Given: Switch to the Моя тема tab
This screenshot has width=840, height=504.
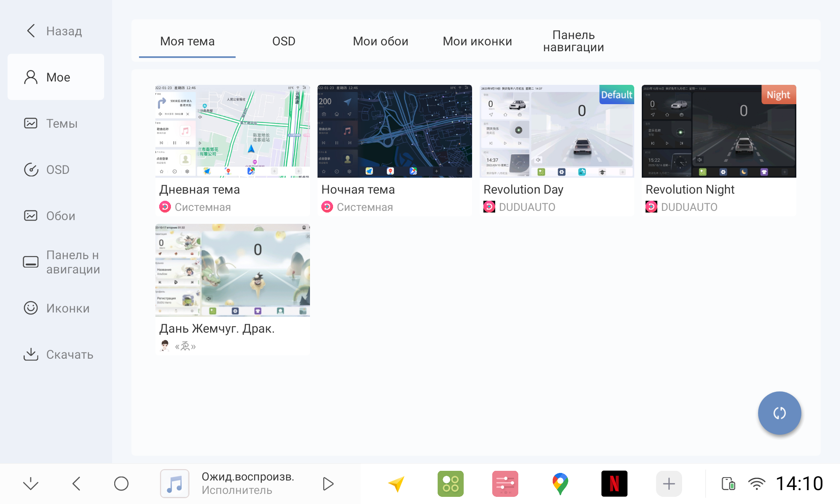Looking at the screenshot, I should [187, 41].
